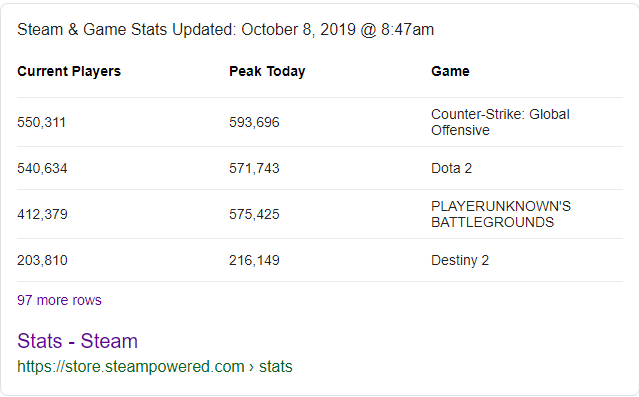The image size is (639, 397).
Task: Select the Dota 2 game cell
Action: pyautogui.click(x=452, y=168)
